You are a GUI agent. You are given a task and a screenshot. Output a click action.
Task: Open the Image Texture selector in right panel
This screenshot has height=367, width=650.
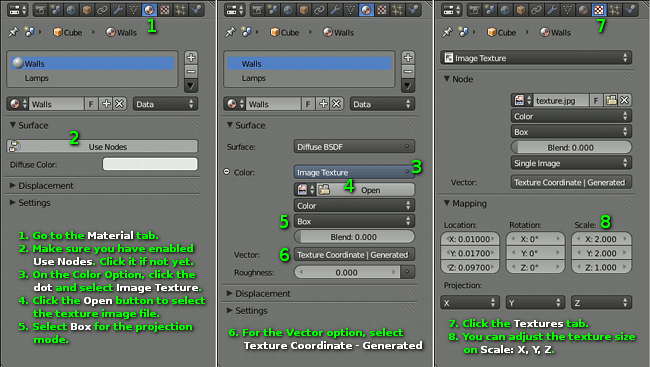point(536,58)
